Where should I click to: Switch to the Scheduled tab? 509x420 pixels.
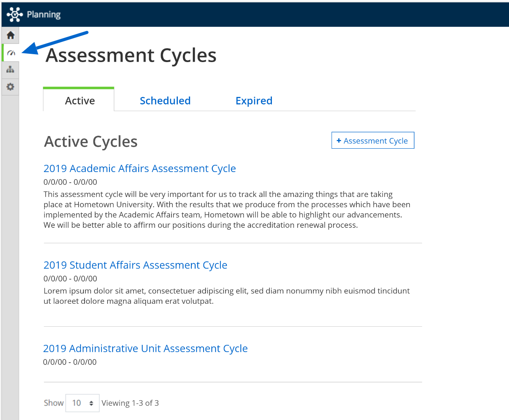[165, 100]
